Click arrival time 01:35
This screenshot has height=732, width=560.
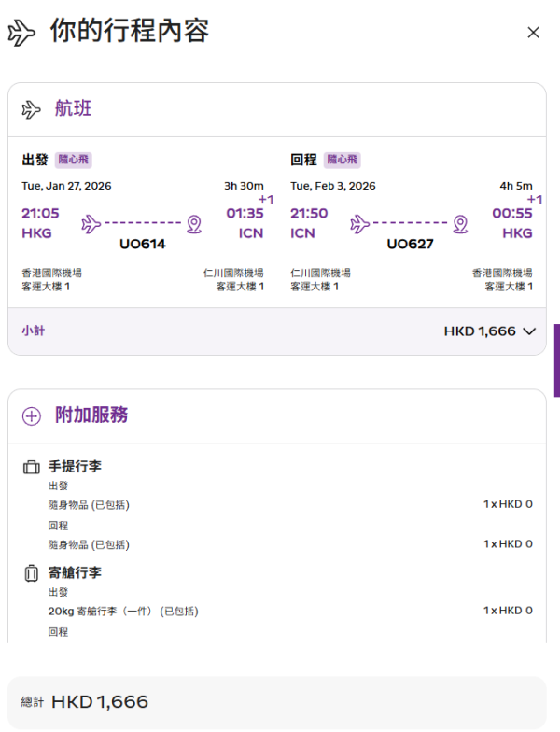[245, 213]
